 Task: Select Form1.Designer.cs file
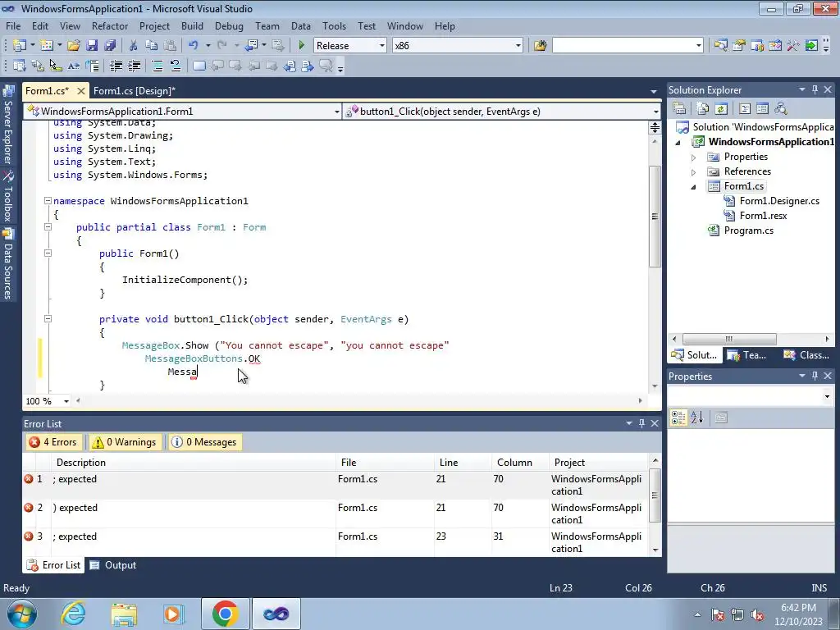click(x=779, y=201)
